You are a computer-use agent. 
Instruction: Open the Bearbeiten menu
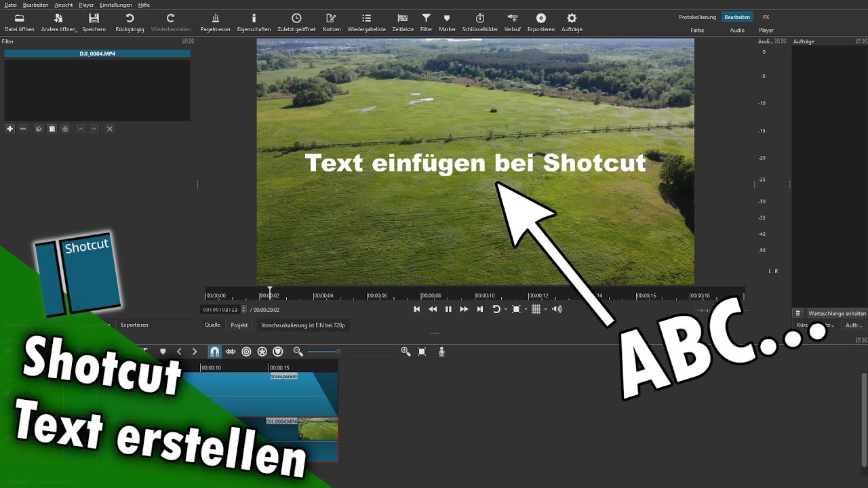(35, 5)
